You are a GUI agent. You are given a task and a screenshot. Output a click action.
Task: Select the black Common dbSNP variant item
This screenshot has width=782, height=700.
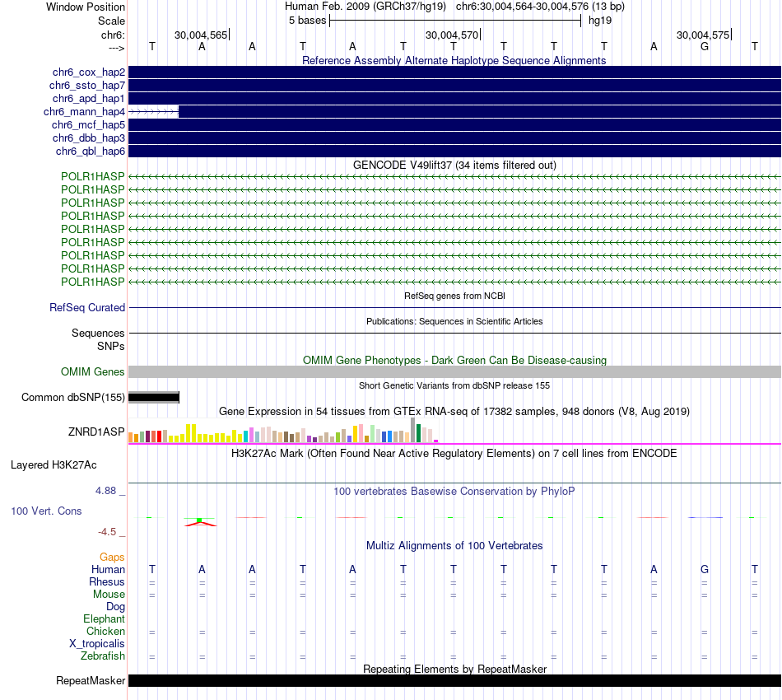coord(154,398)
